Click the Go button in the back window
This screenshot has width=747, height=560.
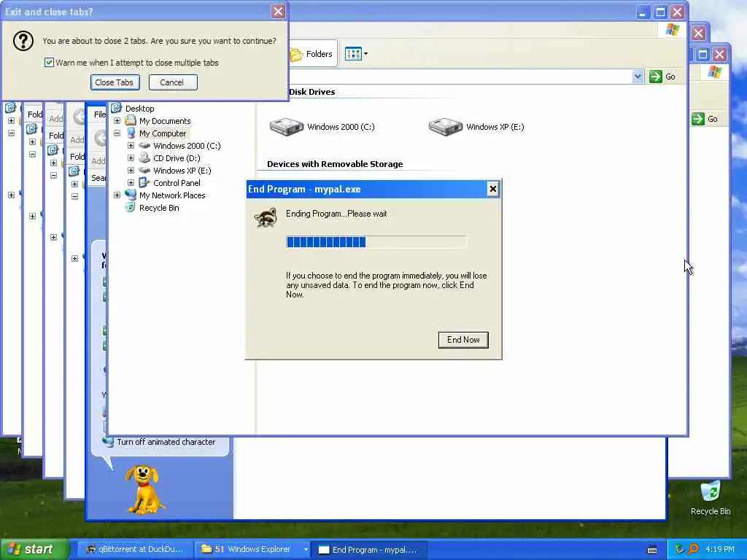point(705,119)
